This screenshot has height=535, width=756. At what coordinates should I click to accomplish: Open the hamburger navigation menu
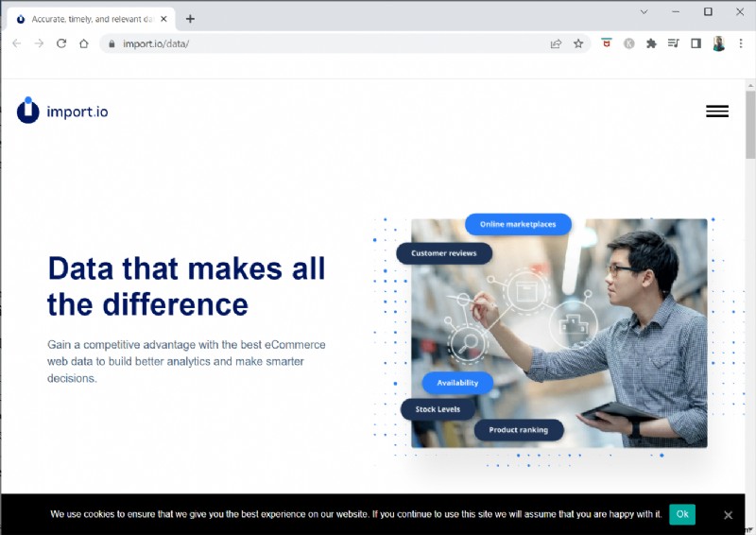717,112
